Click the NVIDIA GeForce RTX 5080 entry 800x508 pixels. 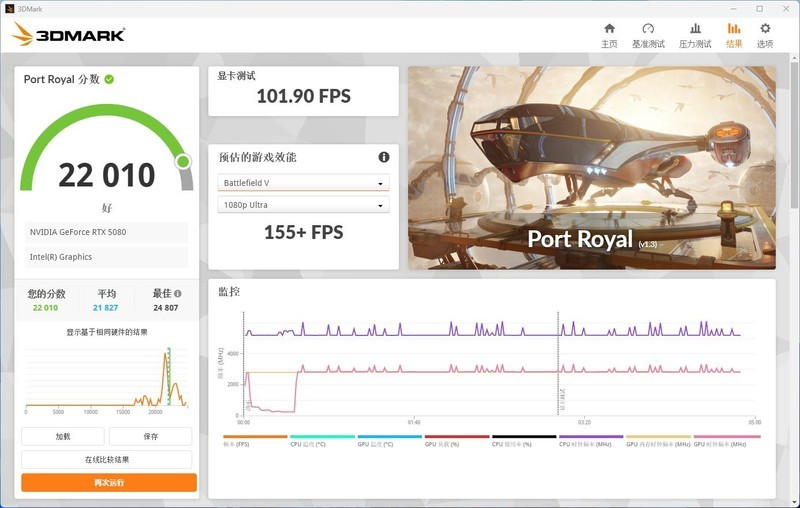pyautogui.click(x=107, y=232)
